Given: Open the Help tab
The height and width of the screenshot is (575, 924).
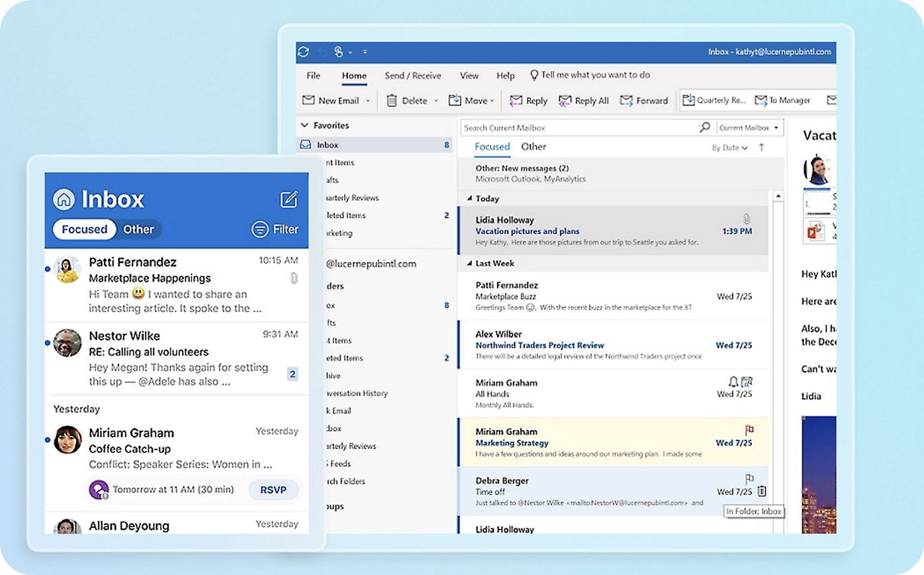Looking at the screenshot, I should 506,76.
